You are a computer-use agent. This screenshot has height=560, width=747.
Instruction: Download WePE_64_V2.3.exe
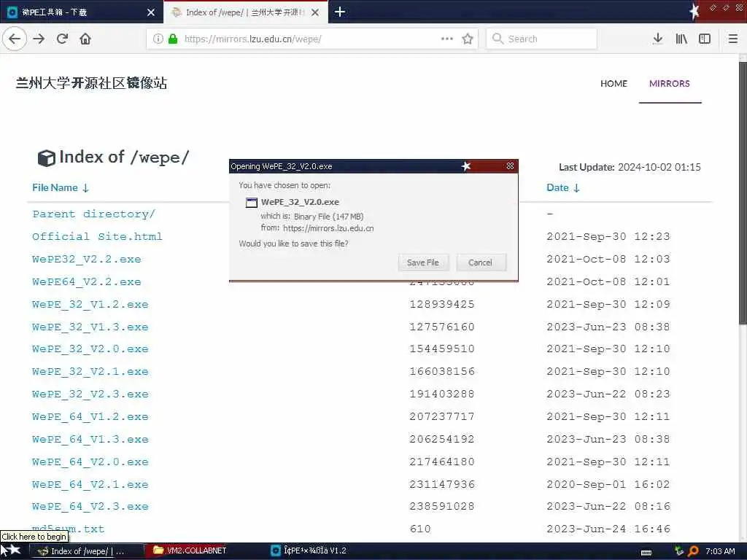point(90,506)
